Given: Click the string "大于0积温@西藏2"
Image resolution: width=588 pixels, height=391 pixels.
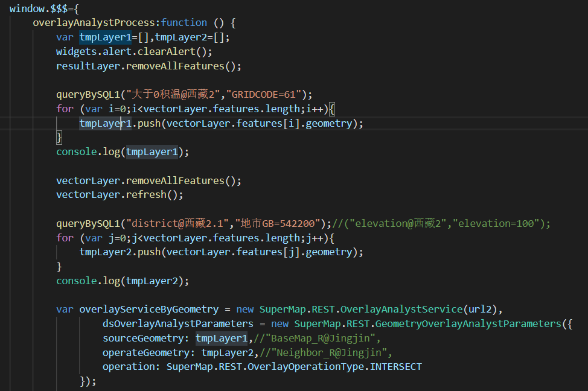Looking at the screenshot, I should (173, 95).
